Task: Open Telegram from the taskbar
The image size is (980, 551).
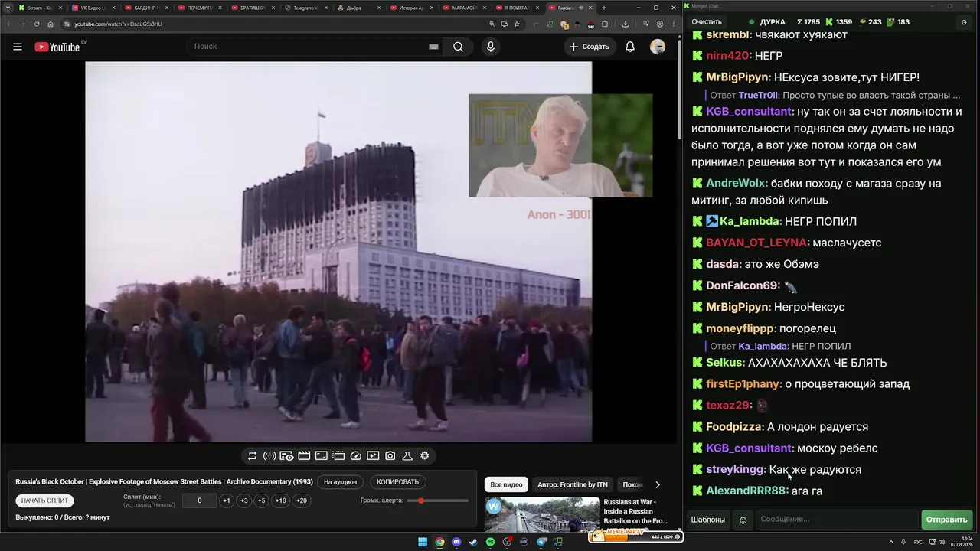Action: 541,542
